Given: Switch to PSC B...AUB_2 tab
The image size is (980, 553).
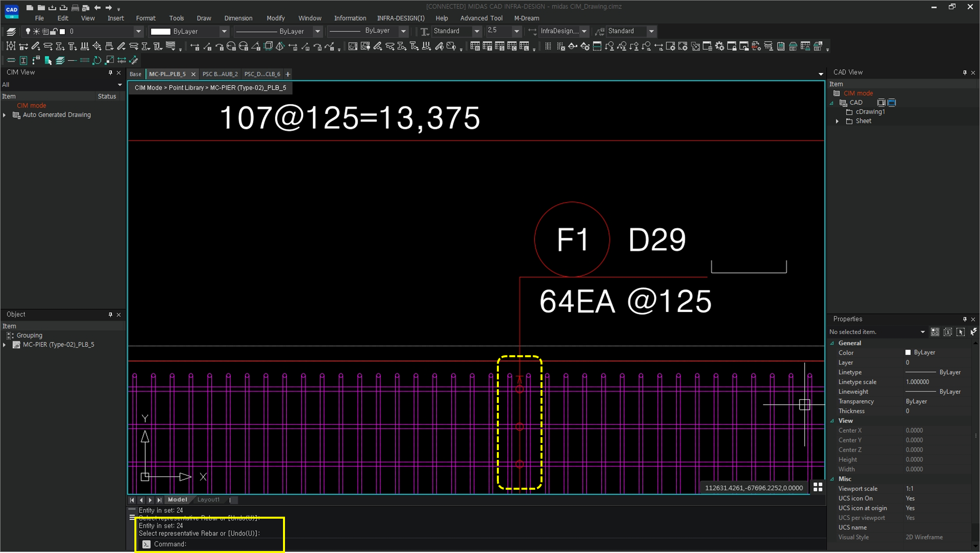Looking at the screenshot, I should [x=220, y=74].
